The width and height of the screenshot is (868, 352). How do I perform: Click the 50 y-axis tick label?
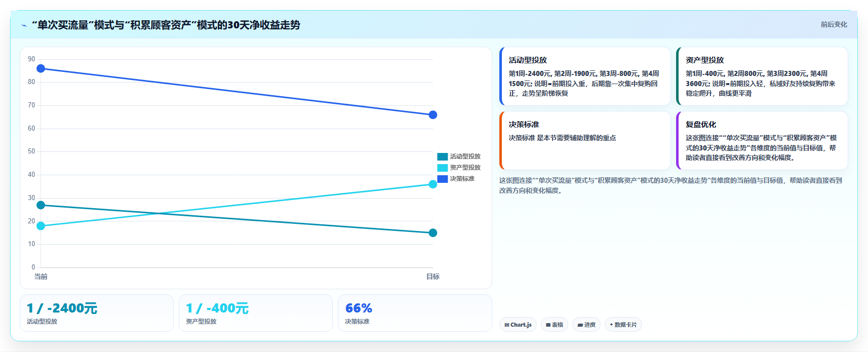[31, 151]
